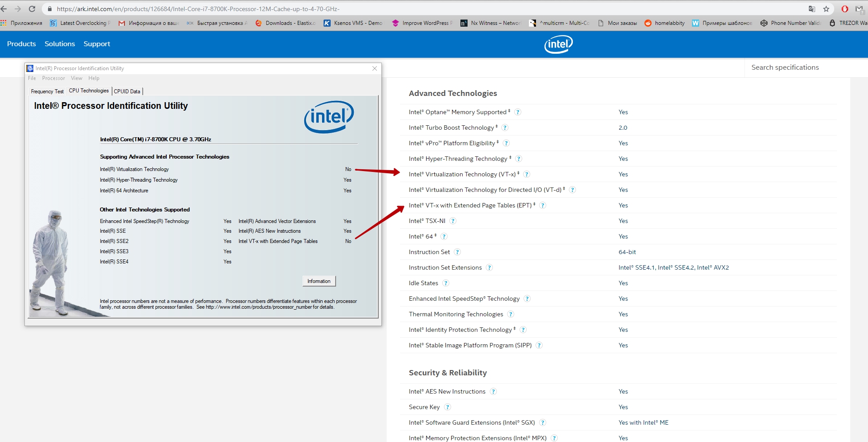Click the Intel logo in the header
Viewport: 868px width, 442px height.
[x=558, y=44]
